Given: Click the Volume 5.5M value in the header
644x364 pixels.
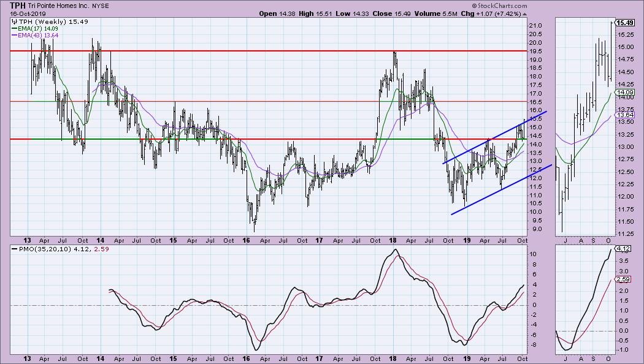Looking at the screenshot, I should click(435, 13).
